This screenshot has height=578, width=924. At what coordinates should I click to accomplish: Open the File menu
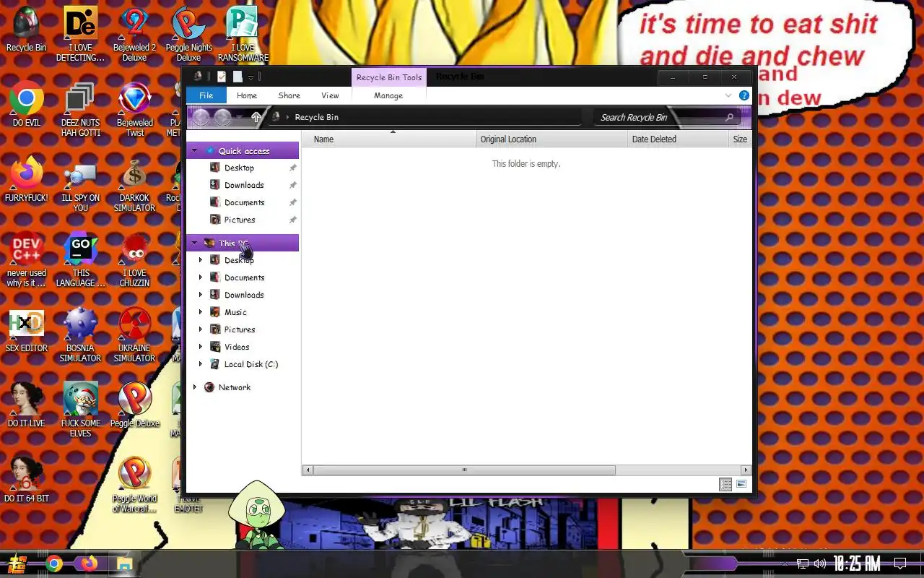click(x=206, y=95)
